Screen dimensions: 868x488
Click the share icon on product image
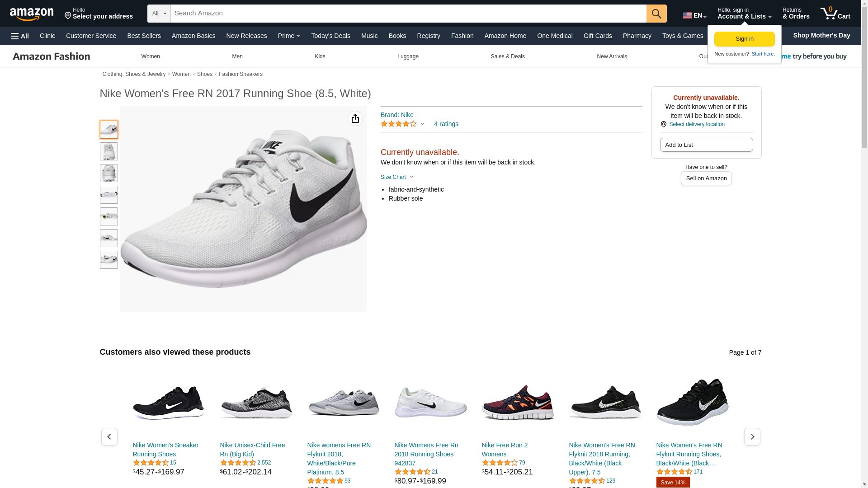(x=355, y=118)
